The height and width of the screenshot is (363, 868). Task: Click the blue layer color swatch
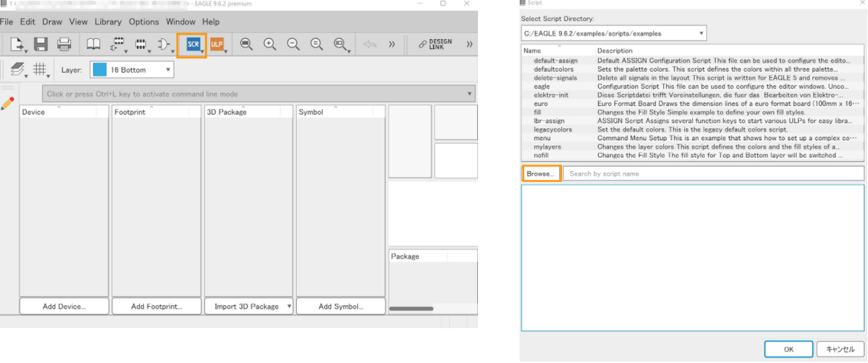[99, 70]
